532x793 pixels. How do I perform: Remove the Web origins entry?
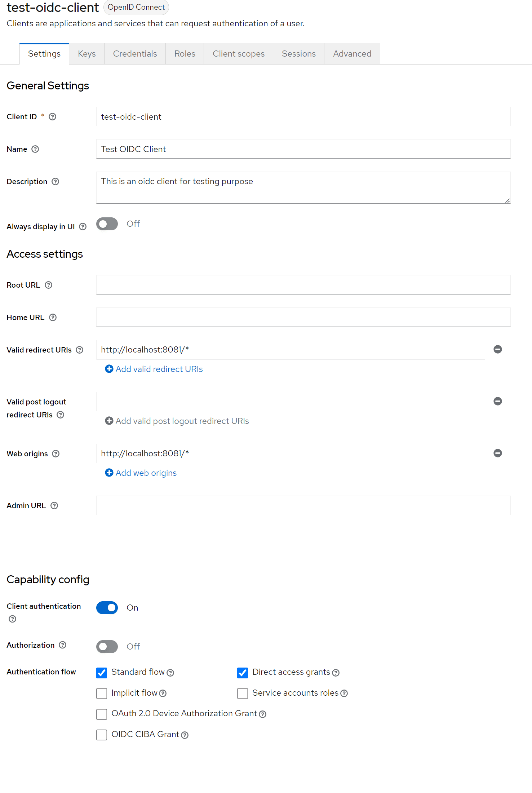pos(497,453)
